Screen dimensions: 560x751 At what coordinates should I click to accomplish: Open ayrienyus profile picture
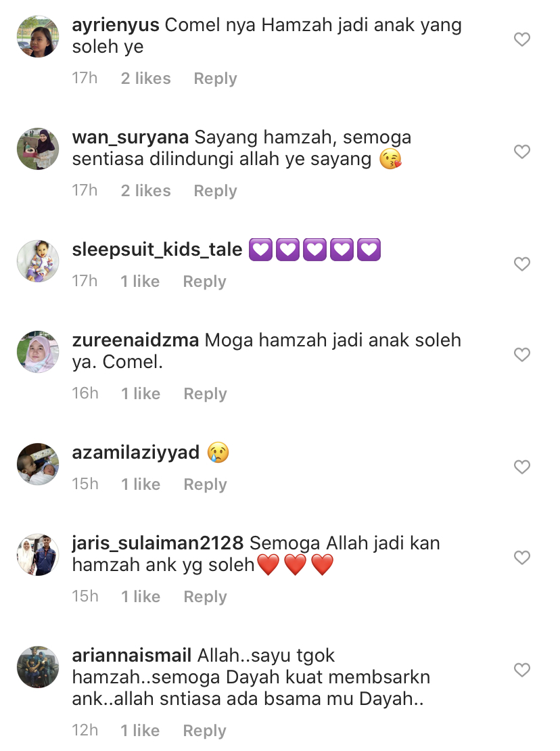pos(38,37)
